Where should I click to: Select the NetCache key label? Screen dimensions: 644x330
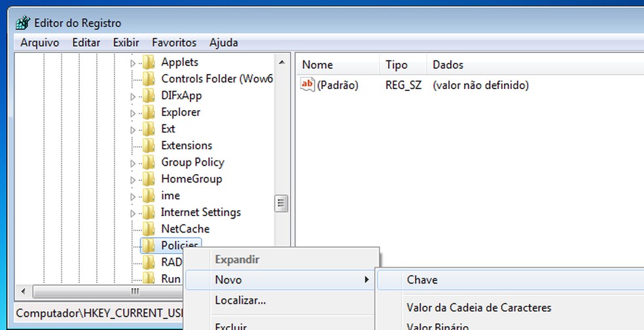(185, 229)
